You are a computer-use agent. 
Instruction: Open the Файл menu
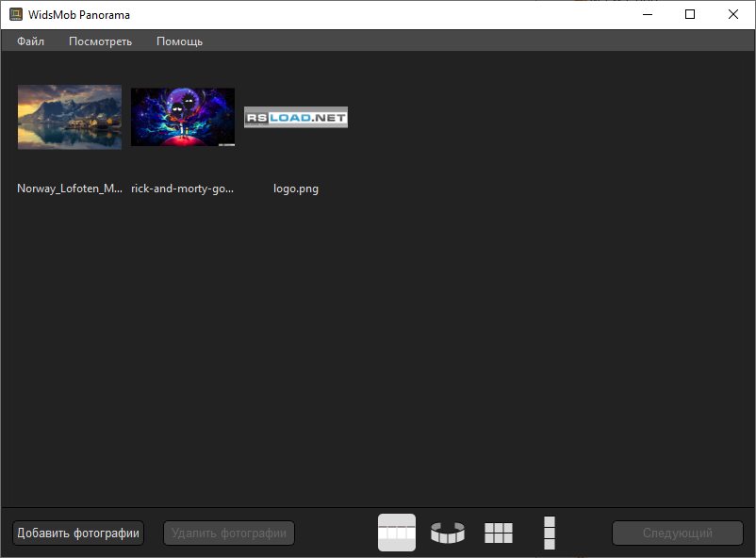pyautogui.click(x=29, y=41)
